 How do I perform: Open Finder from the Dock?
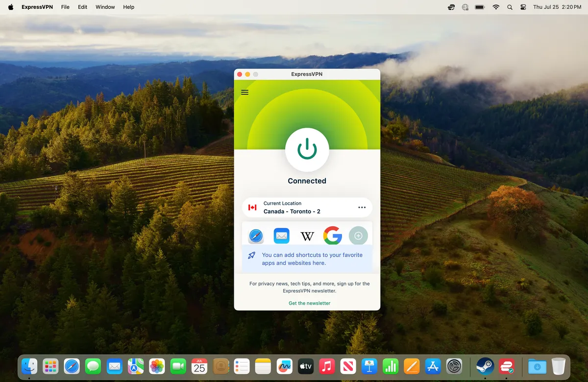[29, 366]
